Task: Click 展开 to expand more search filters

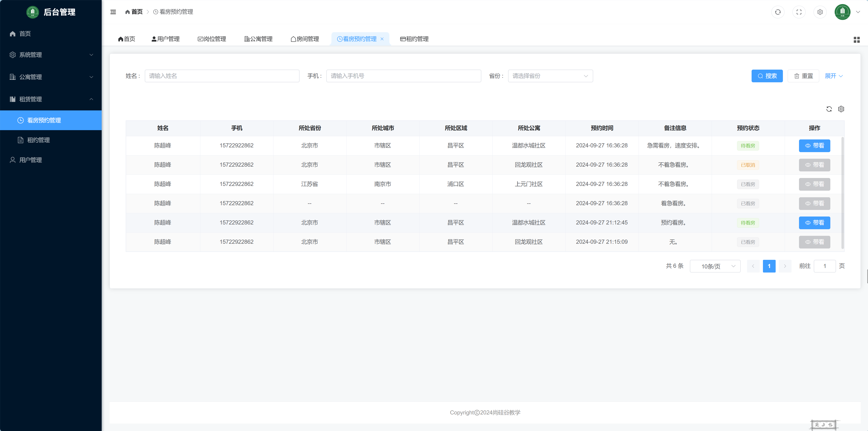Action: click(834, 76)
